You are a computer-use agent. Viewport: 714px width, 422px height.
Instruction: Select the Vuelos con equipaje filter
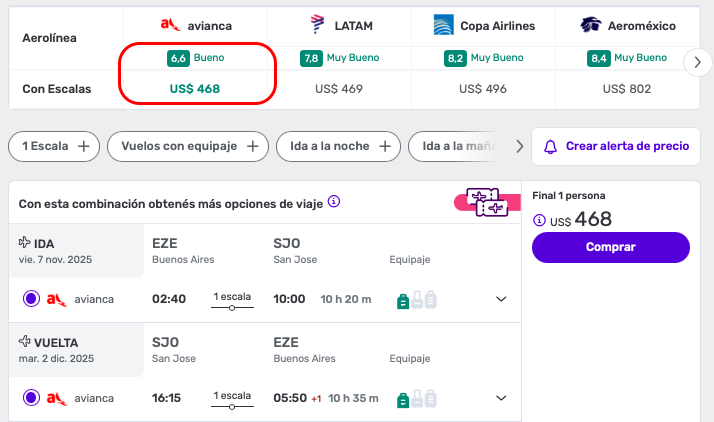[189, 146]
